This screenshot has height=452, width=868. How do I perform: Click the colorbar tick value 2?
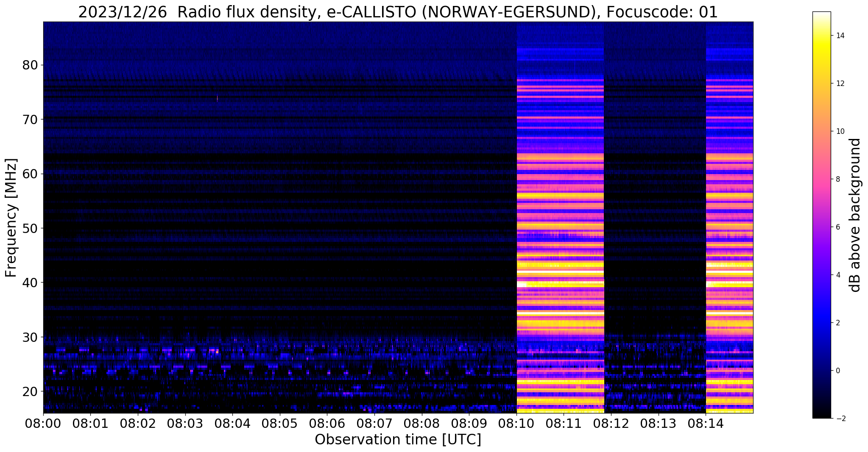[x=838, y=323]
